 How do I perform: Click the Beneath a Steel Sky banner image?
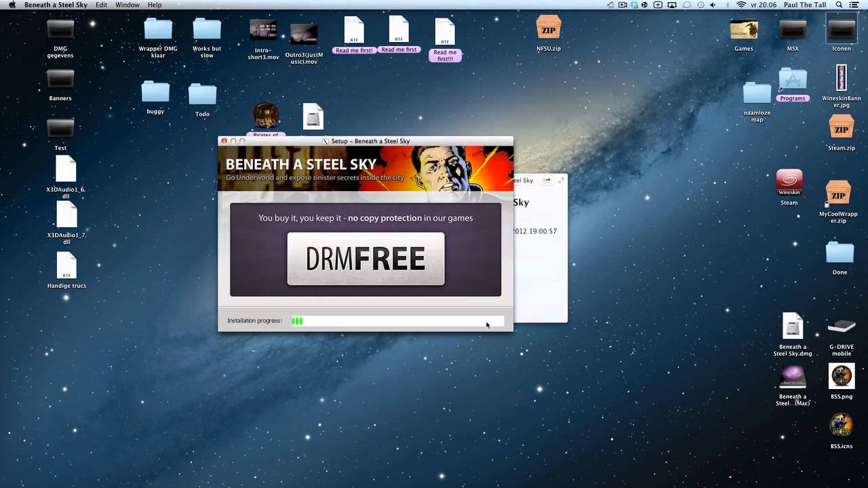[x=366, y=169]
